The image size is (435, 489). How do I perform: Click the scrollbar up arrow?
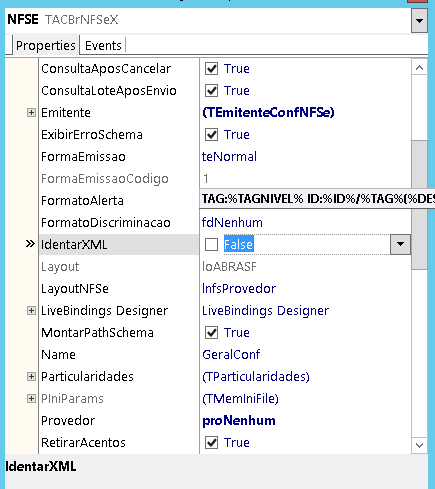point(419,68)
